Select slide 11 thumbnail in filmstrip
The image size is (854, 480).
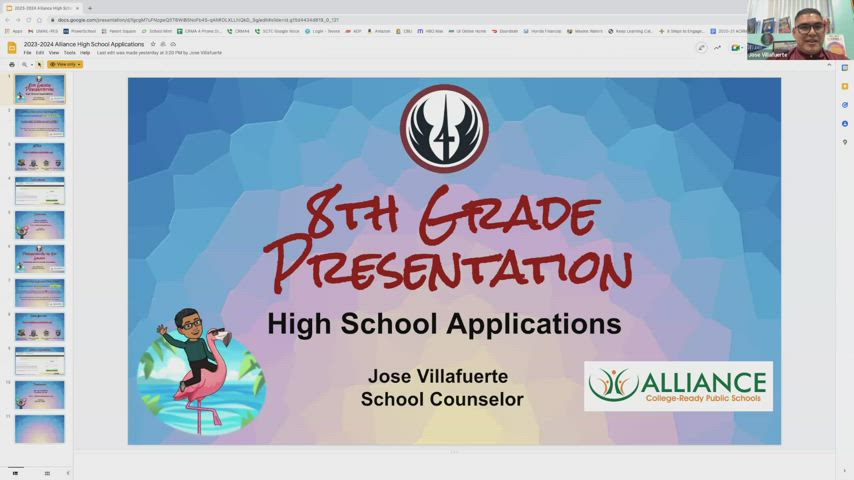[x=40, y=429]
